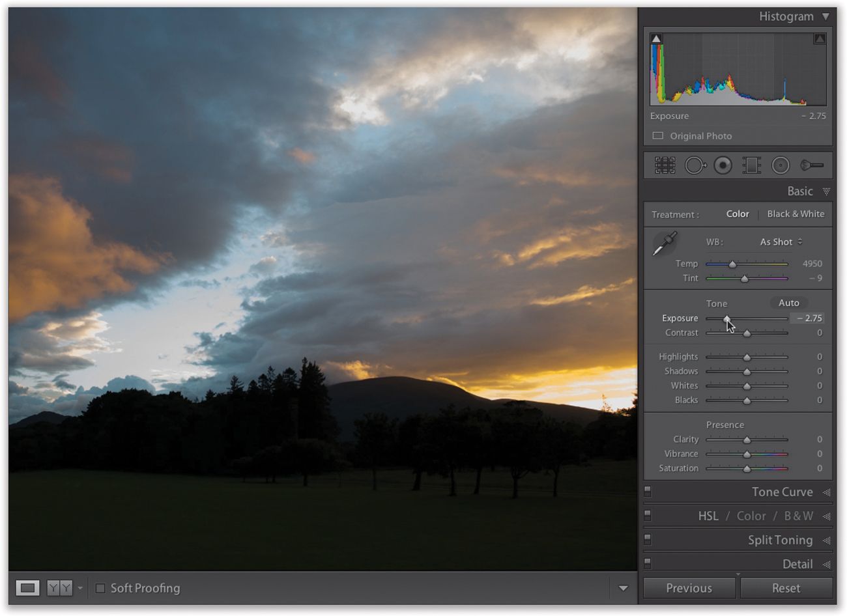The width and height of the screenshot is (847, 616).
Task: Select the Red Eye Correction tool
Action: click(723, 165)
